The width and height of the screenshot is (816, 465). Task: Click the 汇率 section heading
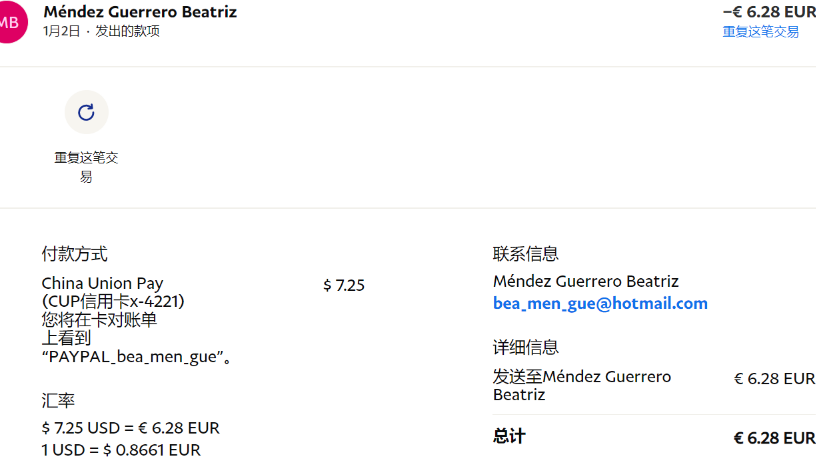(x=58, y=400)
